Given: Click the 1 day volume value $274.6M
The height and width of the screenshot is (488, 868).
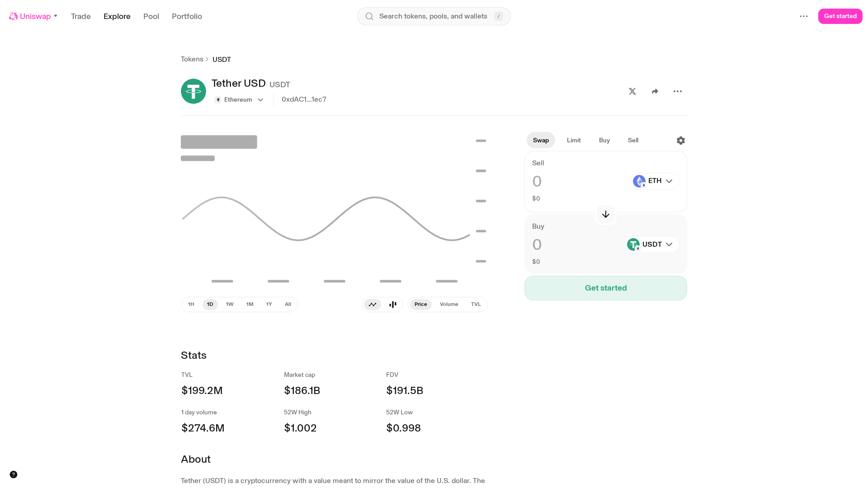Looking at the screenshot, I should coord(203,428).
